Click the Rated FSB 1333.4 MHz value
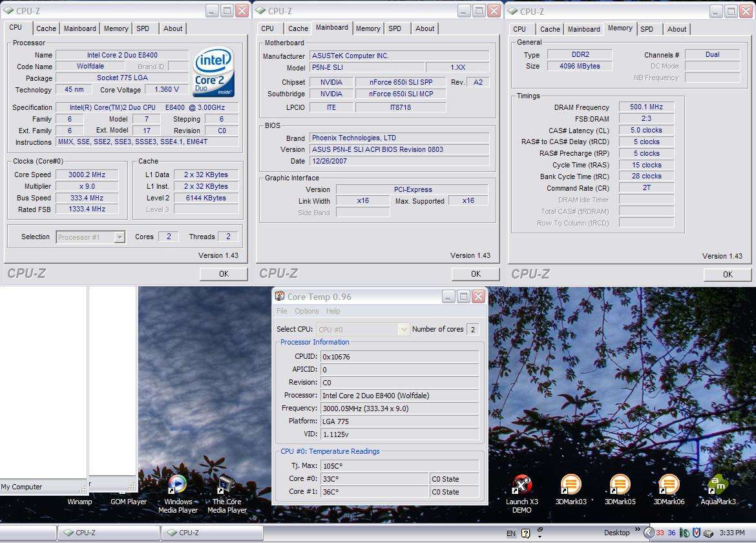The width and height of the screenshot is (756, 543). coord(87,209)
